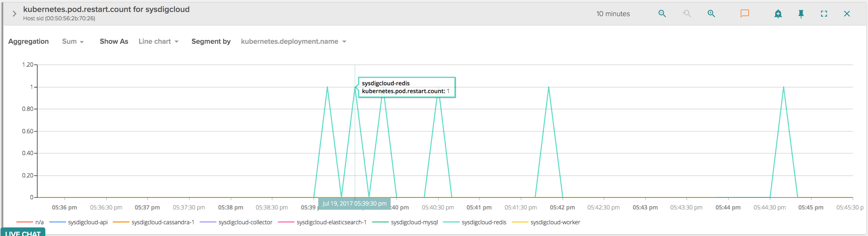Toggle the sysdigcloud-worker legend series

pyautogui.click(x=546, y=222)
